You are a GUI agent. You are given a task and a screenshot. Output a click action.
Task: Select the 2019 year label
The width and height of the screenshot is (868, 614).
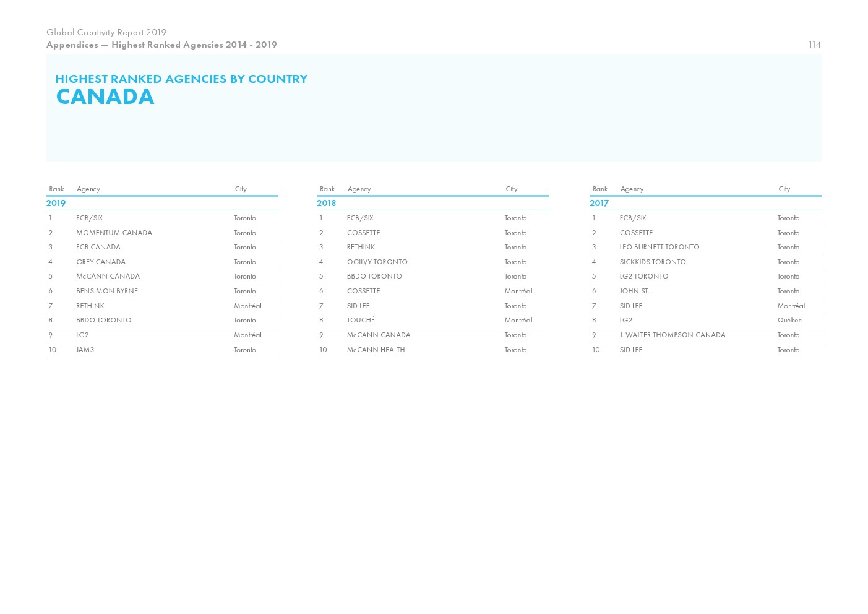56,203
